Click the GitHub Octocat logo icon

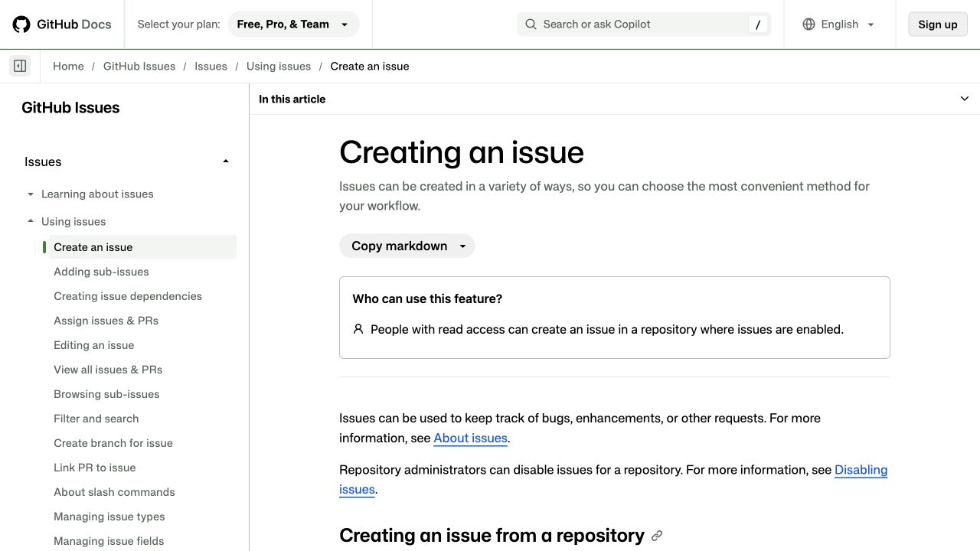point(21,24)
